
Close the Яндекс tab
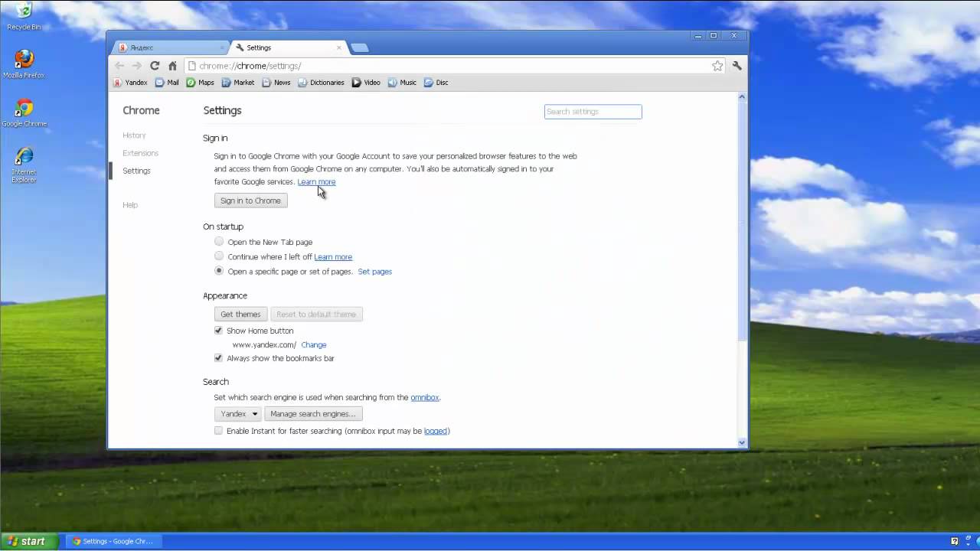222,47
